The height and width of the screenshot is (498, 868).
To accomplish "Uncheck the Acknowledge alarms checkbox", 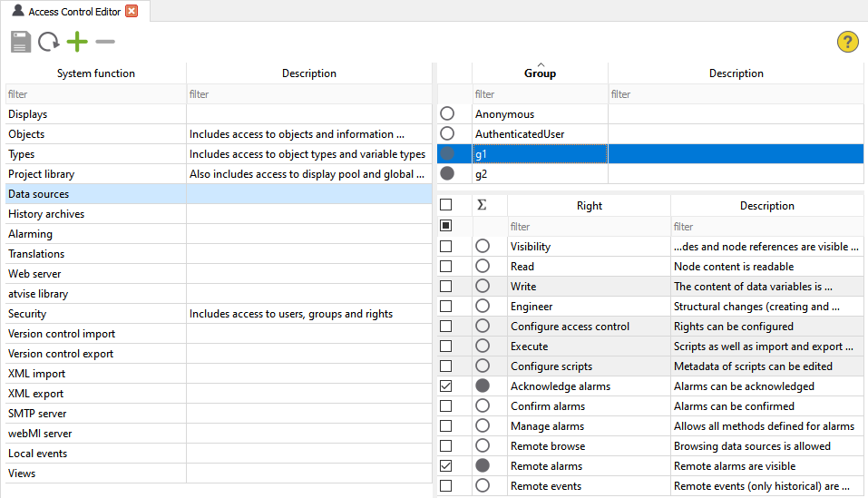I will pyautogui.click(x=445, y=386).
